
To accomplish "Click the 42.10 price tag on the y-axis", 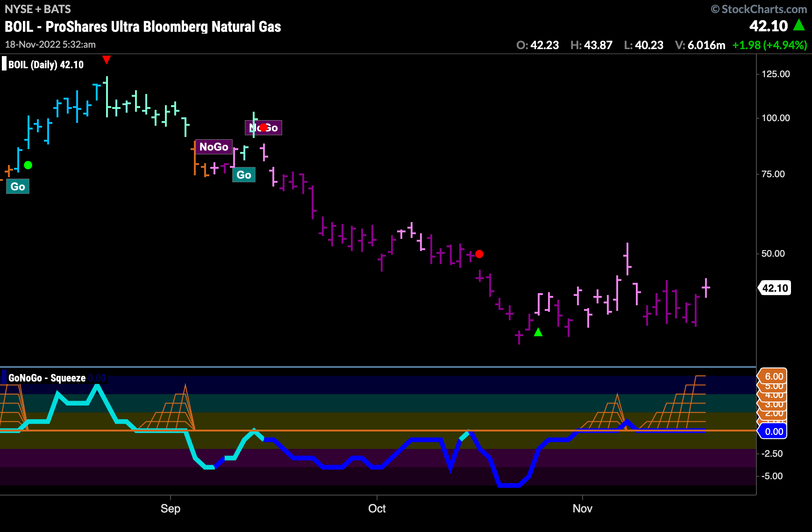I will coord(775,288).
